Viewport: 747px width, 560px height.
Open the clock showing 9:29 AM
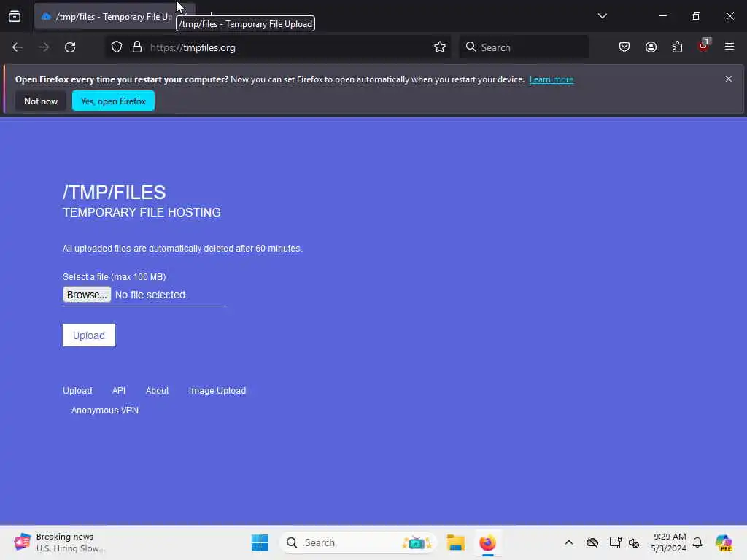click(x=669, y=542)
